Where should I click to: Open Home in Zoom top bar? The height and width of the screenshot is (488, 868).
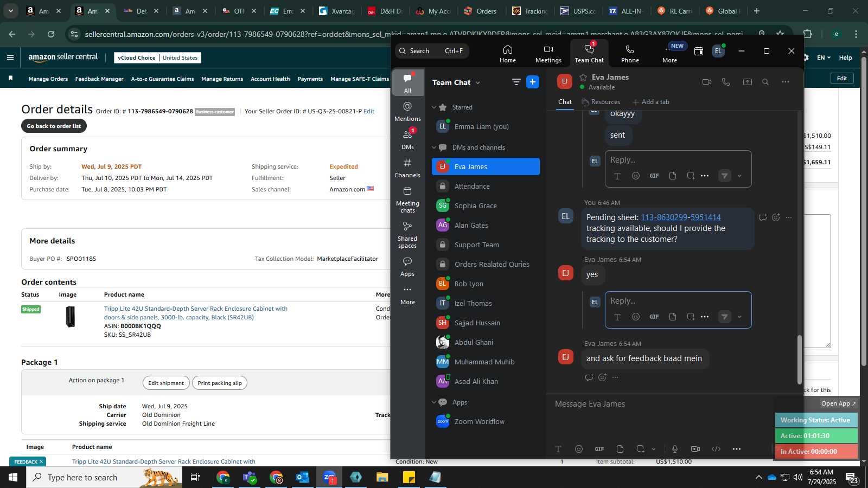(x=508, y=54)
